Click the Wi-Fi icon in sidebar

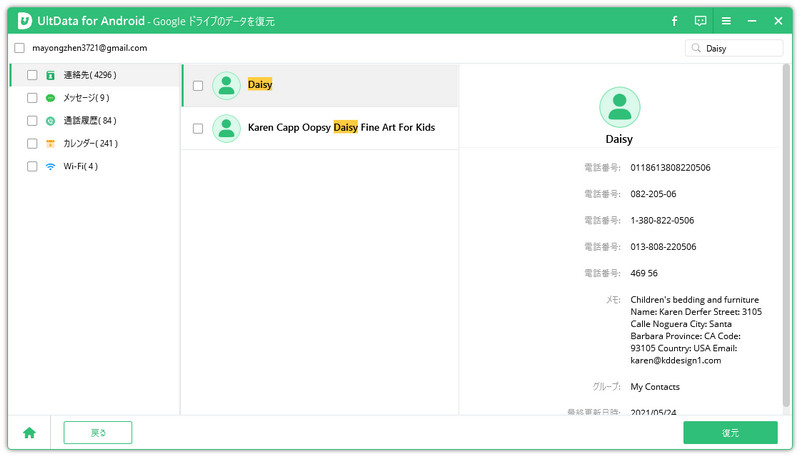click(x=50, y=167)
